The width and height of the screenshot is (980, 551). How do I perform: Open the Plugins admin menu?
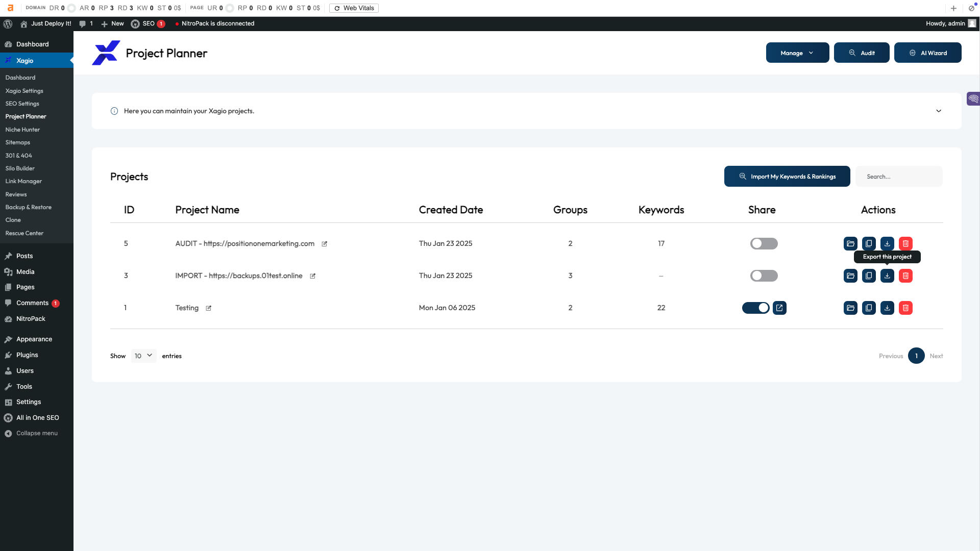pyautogui.click(x=27, y=355)
